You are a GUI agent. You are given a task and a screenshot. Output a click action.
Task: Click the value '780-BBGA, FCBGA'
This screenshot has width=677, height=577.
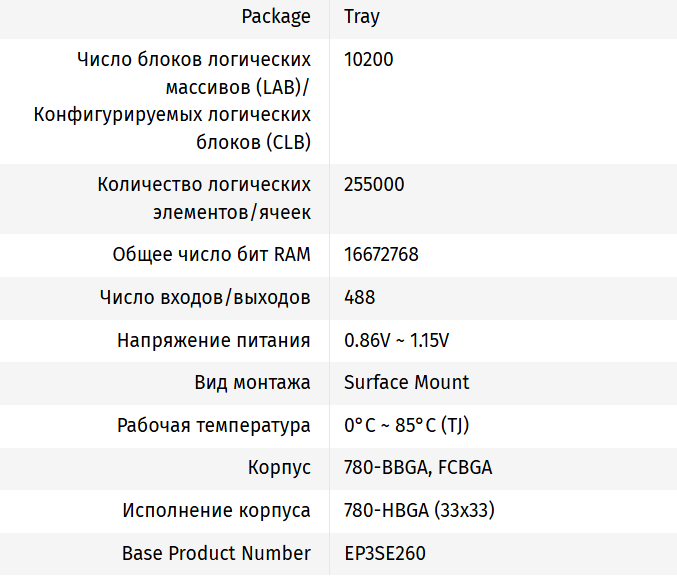[417, 468]
